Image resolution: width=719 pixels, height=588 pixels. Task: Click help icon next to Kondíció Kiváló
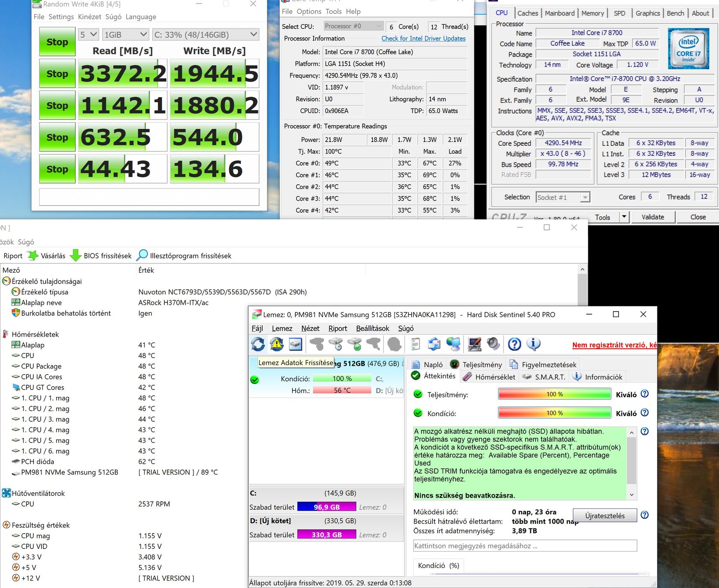click(x=645, y=413)
